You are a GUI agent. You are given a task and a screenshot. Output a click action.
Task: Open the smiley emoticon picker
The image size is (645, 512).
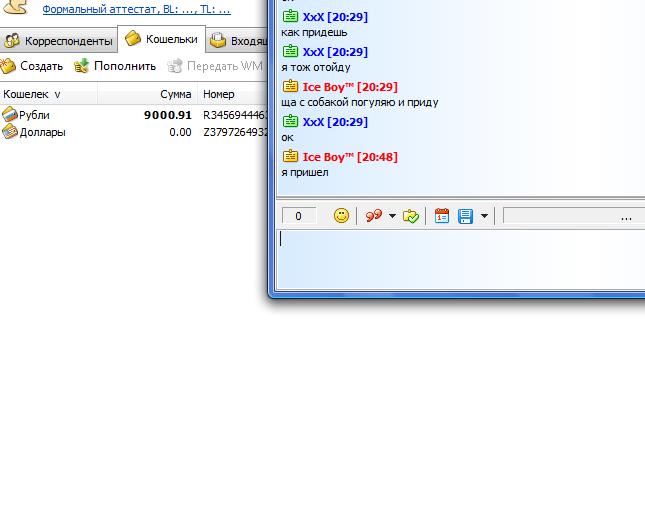(x=341, y=215)
